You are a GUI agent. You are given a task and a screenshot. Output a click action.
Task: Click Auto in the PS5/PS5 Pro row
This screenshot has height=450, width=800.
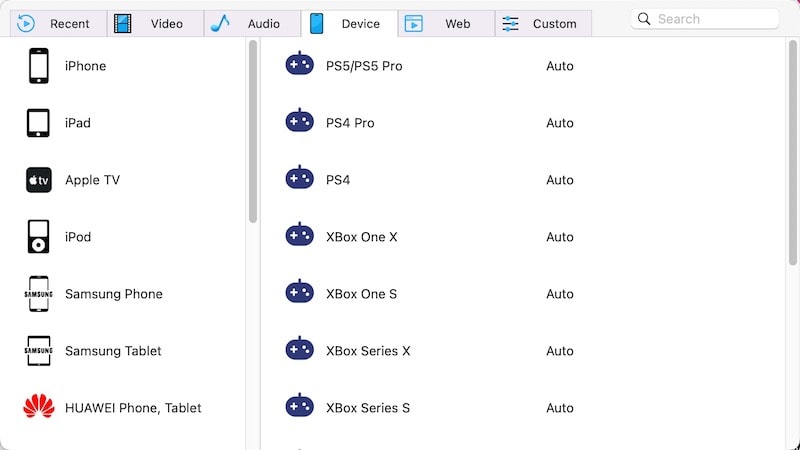[x=560, y=66]
